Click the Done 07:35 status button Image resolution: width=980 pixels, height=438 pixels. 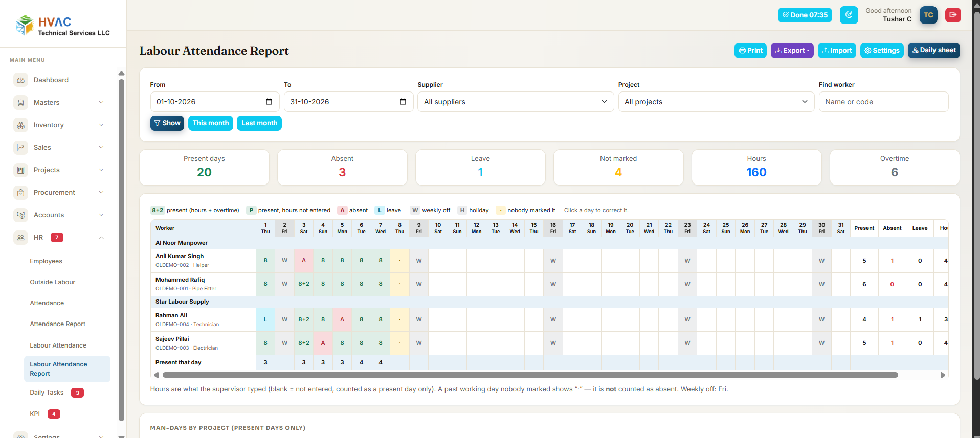(805, 15)
